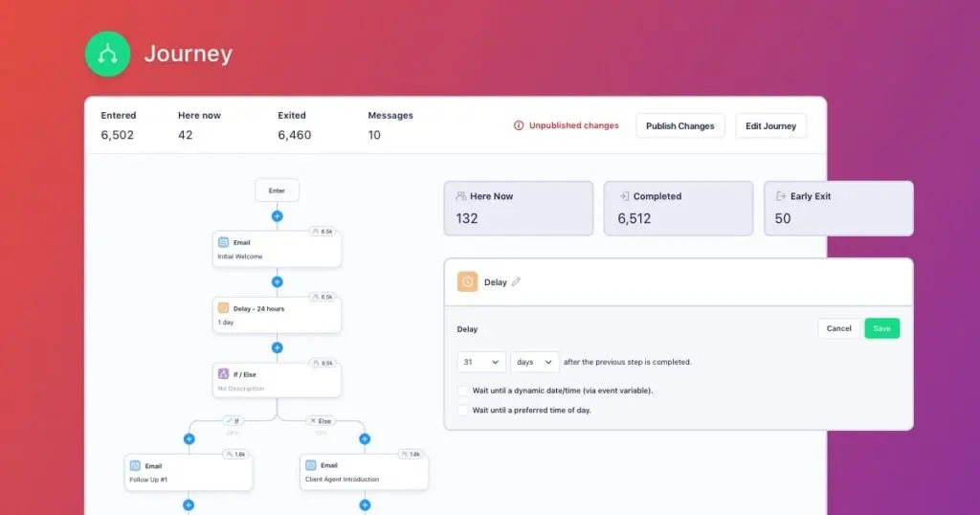
Task: Open Edit Journey
Action: (770, 125)
